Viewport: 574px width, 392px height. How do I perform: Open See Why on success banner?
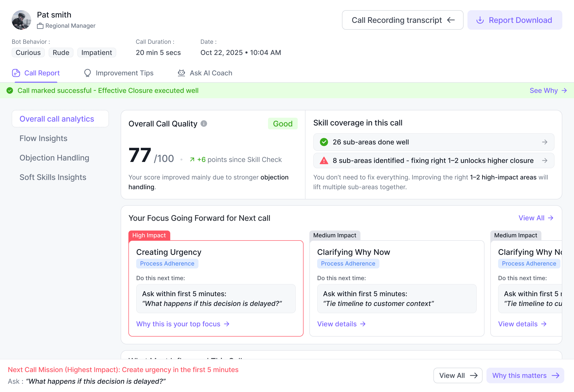click(x=548, y=91)
